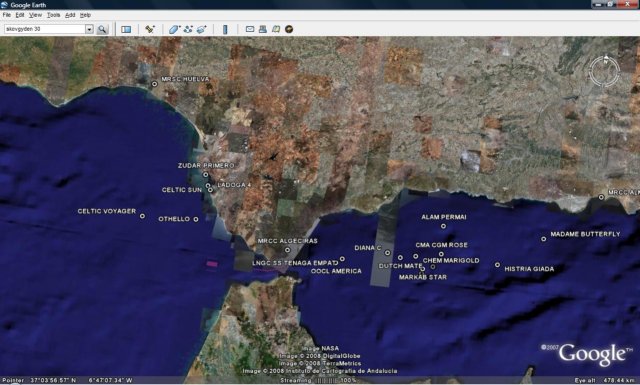Image resolution: width=640 pixels, height=385 pixels.
Task: Open the Tools menu
Action: 53,15
